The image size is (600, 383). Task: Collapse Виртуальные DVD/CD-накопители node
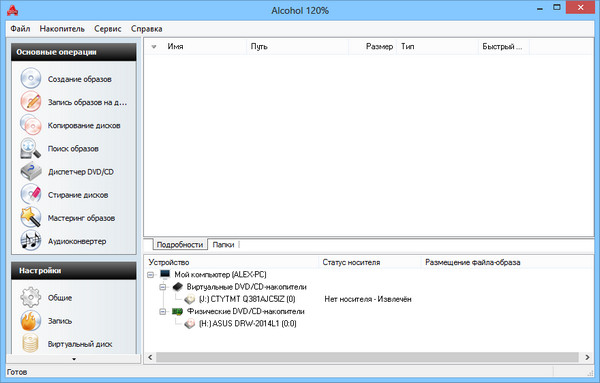coord(163,287)
